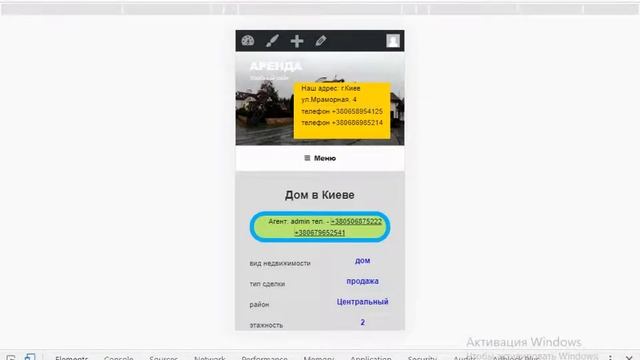The width and height of the screenshot is (640, 360).
Task: Click the 'Наш адрес: г.Киев' text
Action: [331, 88]
